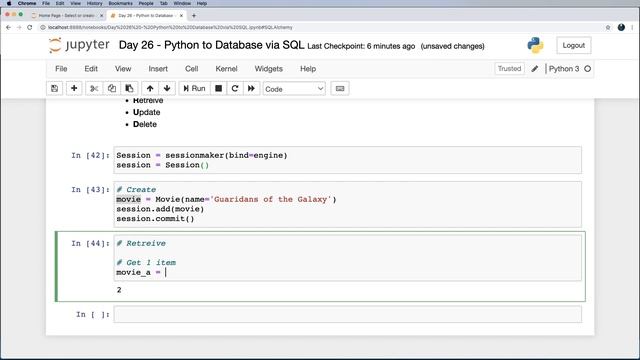Open the Widgets menu
The height and width of the screenshot is (360, 640).
(268, 69)
